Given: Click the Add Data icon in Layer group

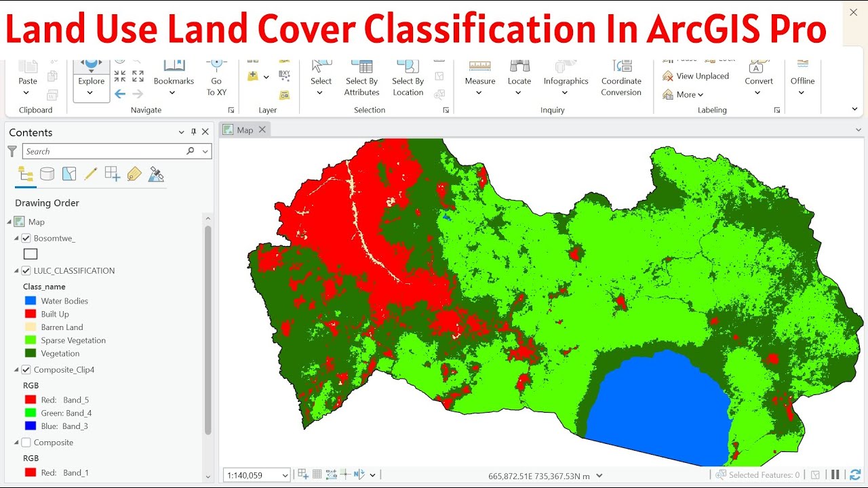Looking at the screenshot, I should 253,77.
